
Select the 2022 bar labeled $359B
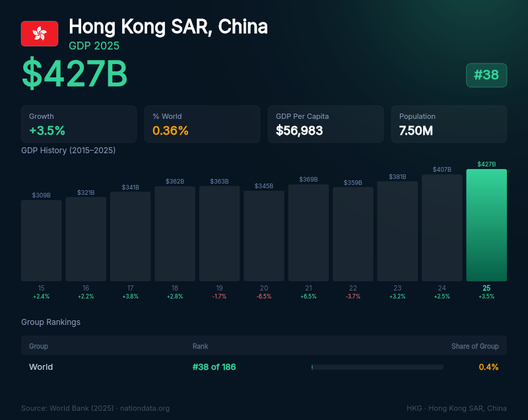(x=353, y=234)
